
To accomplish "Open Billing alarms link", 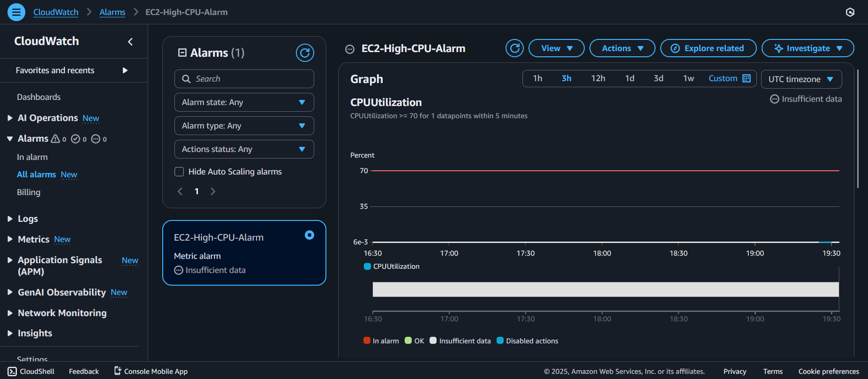I will (x=29, y=192).
